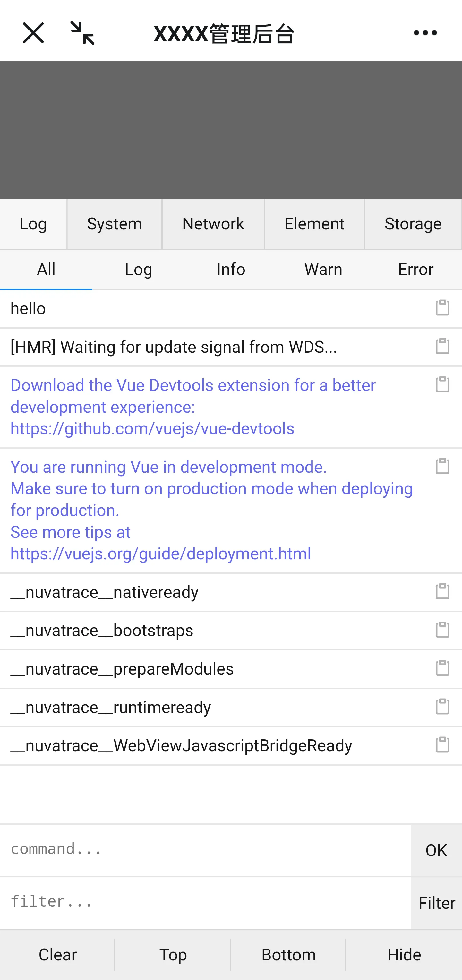Copy the WebViewJavascriptBridgeReady log entry
The height and width of the screenshot is (980, 462).
[x=442, y=745]
